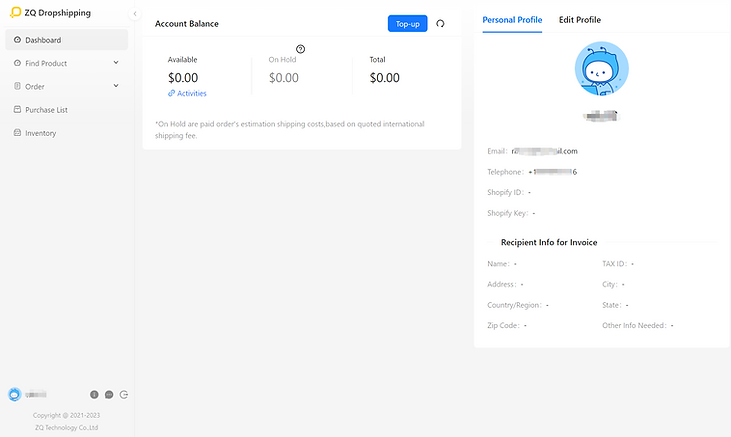Click the info icon in sidebar footer
731x437 pixels.
pos(94,395)
